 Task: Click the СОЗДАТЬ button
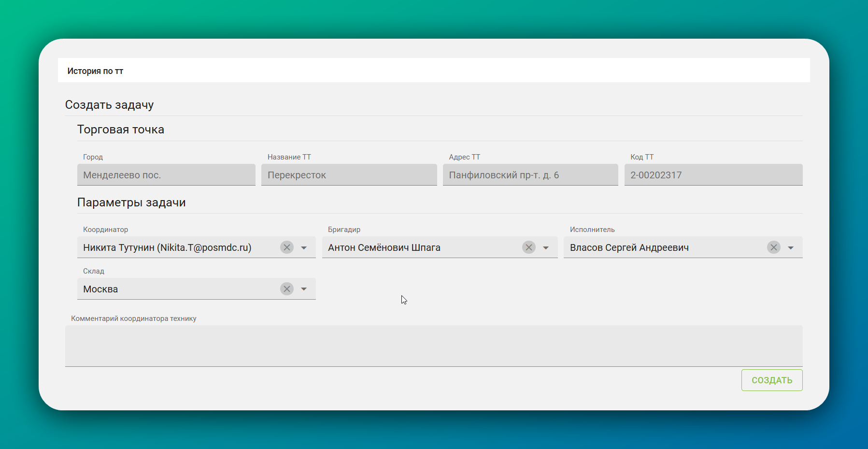772,380
